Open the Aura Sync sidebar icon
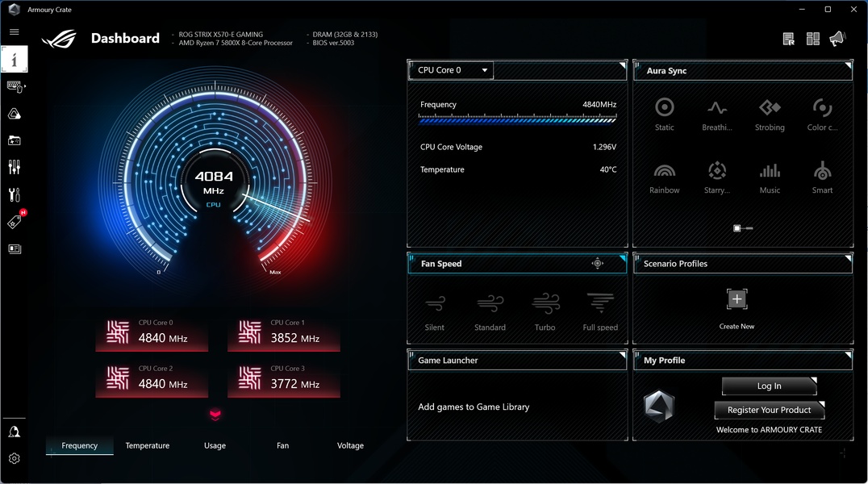The width and height of the screenshot is (868, 484). [x=15, y=114]
